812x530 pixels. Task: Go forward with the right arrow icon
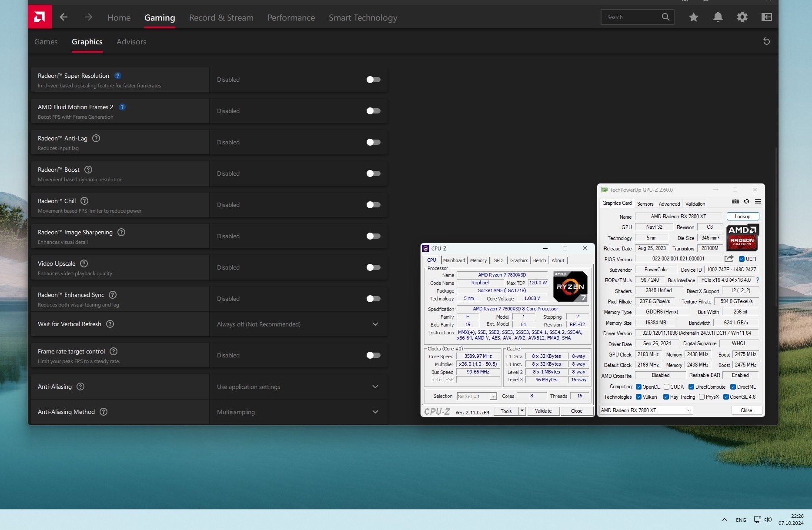(x=88, y=17)
